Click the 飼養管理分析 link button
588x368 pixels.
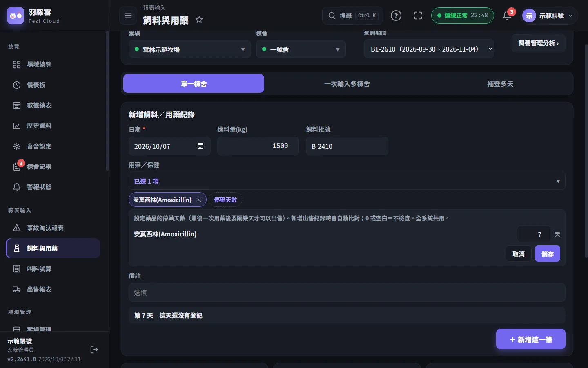click(x=539, y=43)
